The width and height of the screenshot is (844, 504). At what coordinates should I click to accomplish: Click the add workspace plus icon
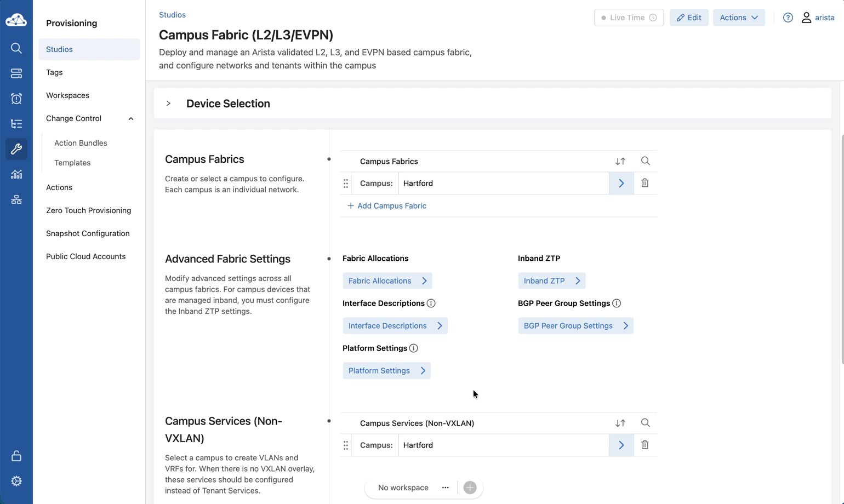470,488
